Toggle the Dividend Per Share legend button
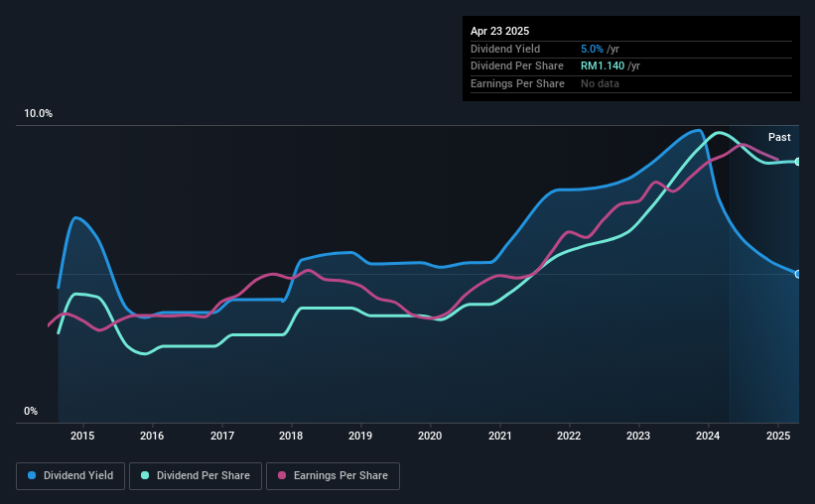The image size is (815, 504). coord(196,476)
